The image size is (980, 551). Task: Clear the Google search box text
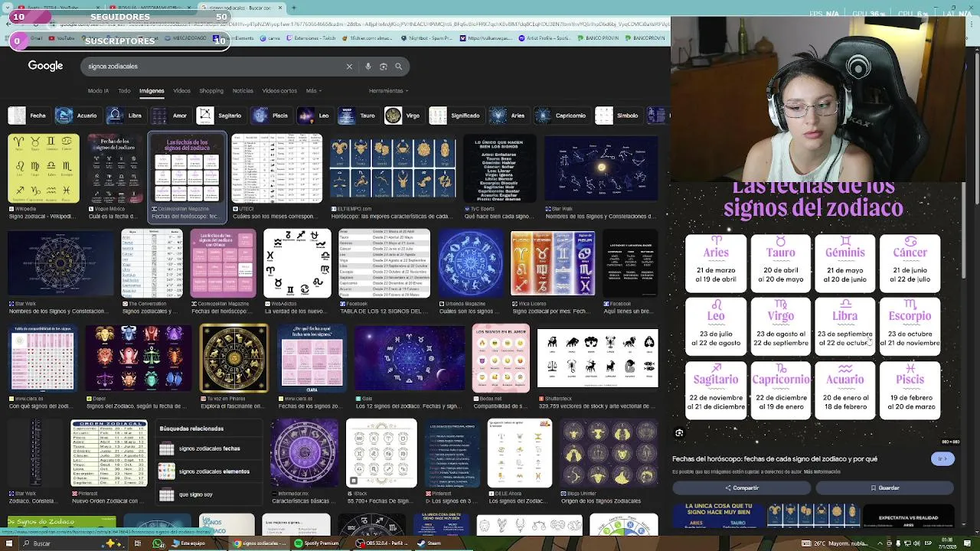tap(349, 67)
